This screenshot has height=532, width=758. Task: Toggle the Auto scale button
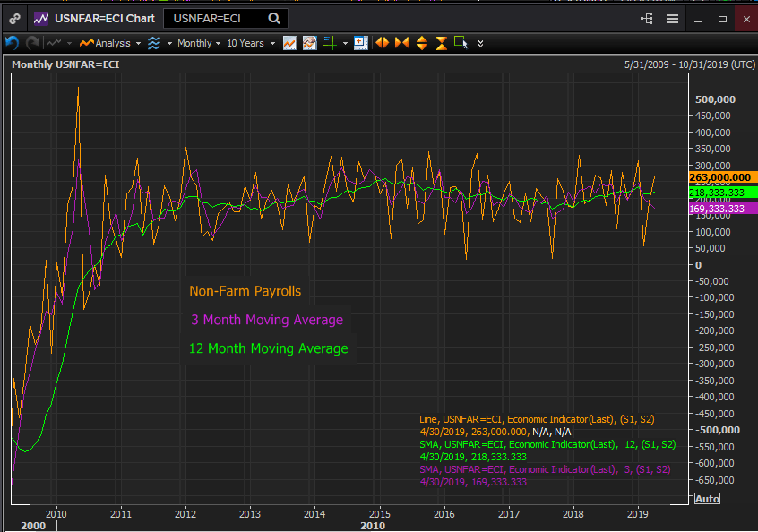point(707,499)
